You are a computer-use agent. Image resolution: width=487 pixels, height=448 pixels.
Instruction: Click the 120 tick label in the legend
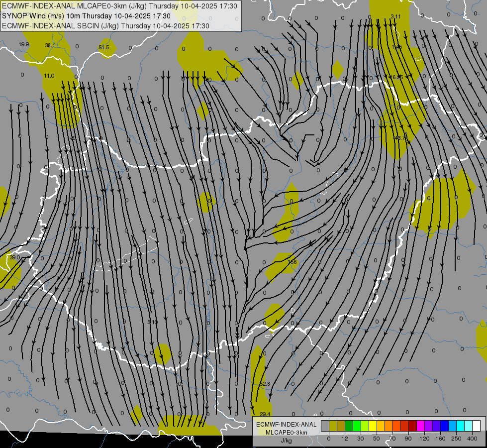[x=425, y=439]
